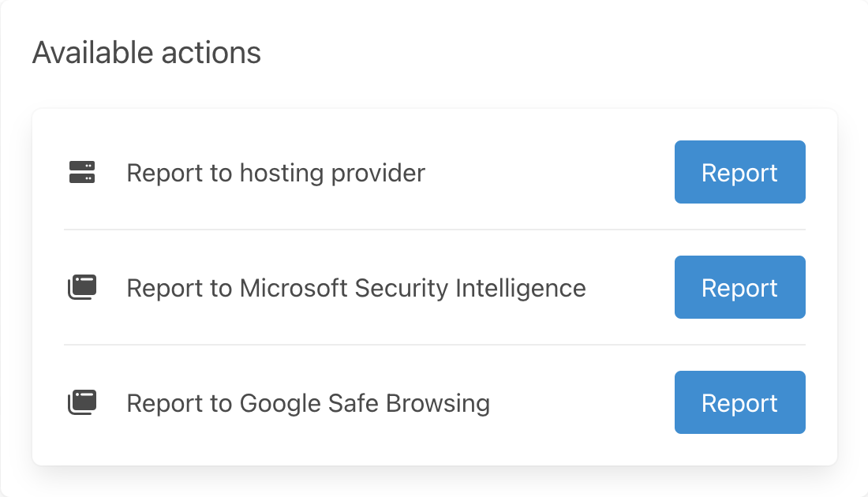Click the 'Available actions' heading
868x497 pixels.
147,53
